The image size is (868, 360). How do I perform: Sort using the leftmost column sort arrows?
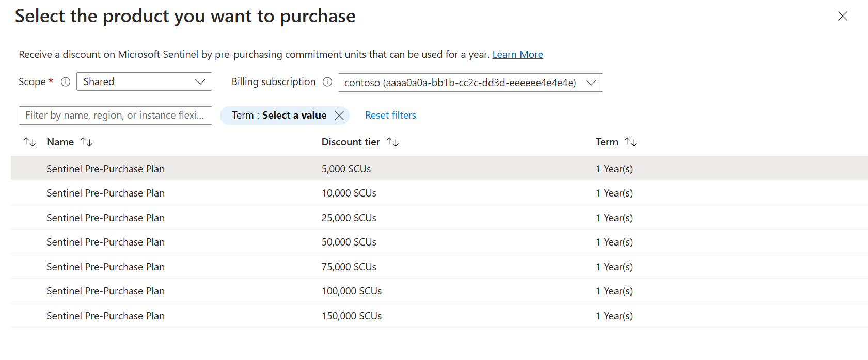pos(29,142)
